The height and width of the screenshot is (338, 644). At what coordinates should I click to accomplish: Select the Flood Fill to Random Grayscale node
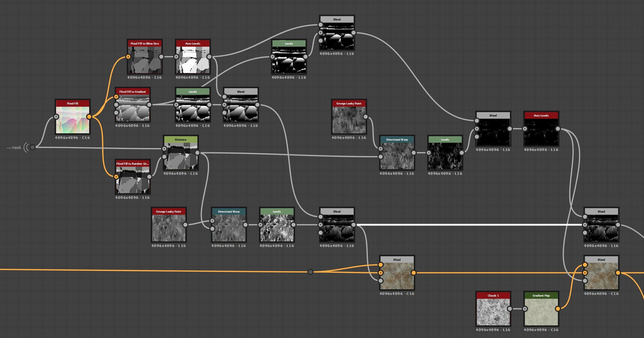click(x=133, y=180)
